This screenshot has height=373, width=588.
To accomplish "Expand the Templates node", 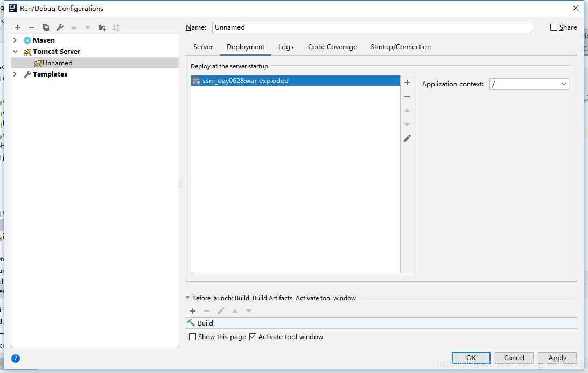I will (x=15, y=74).
